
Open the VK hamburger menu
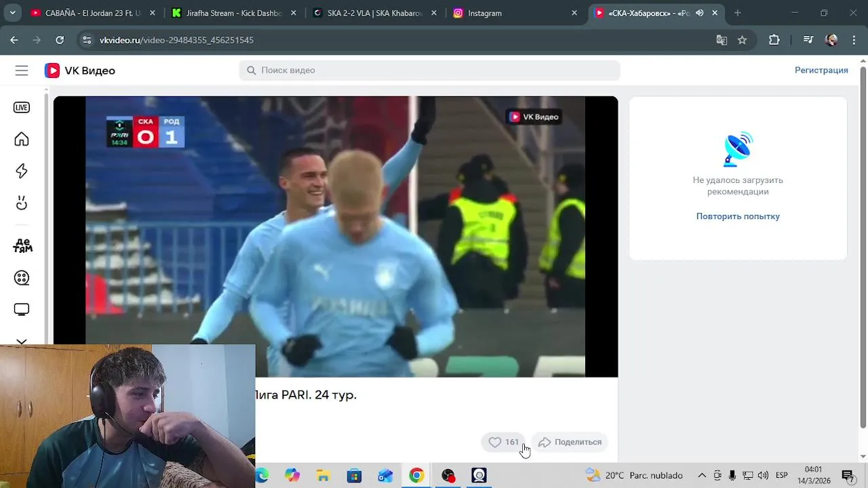[22, 70]
